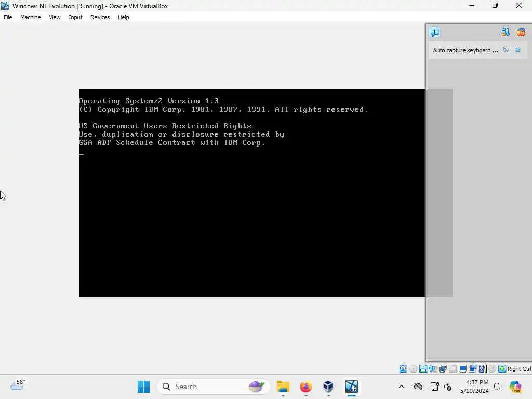Open the View menu
Viewport: 532px width, 399px height.
coord(54,17)
